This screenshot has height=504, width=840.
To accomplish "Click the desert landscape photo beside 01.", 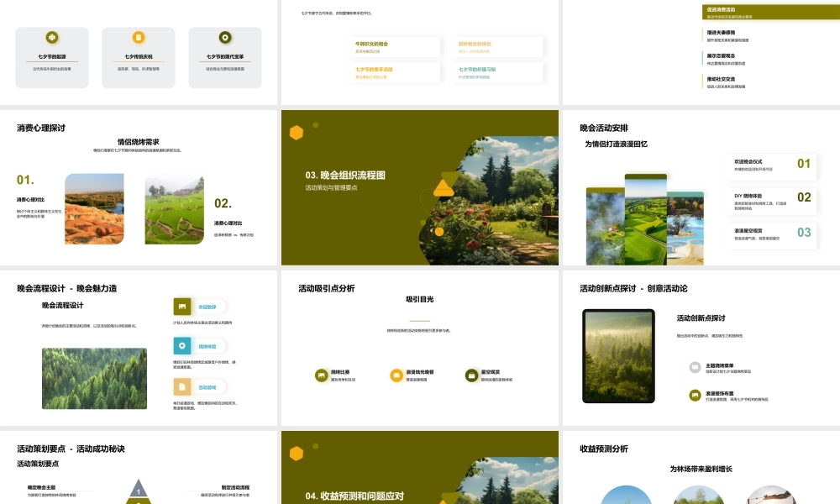I will click(x=94, y=209).
